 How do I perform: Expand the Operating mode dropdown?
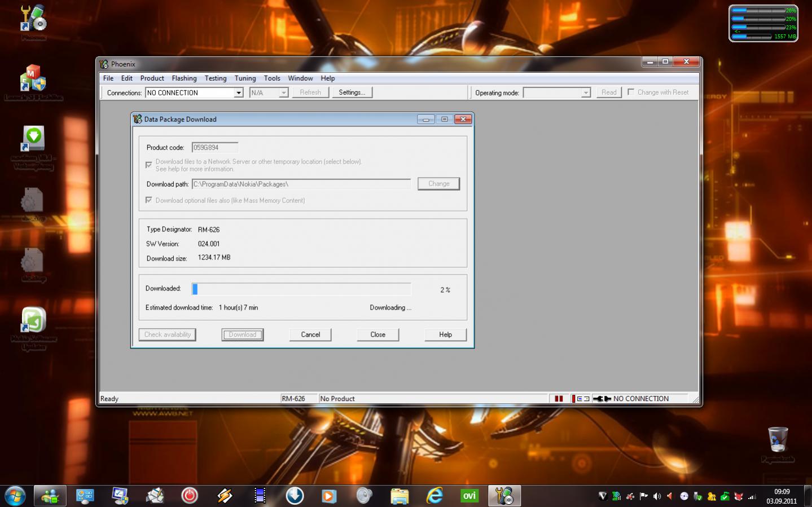[586, 92]
